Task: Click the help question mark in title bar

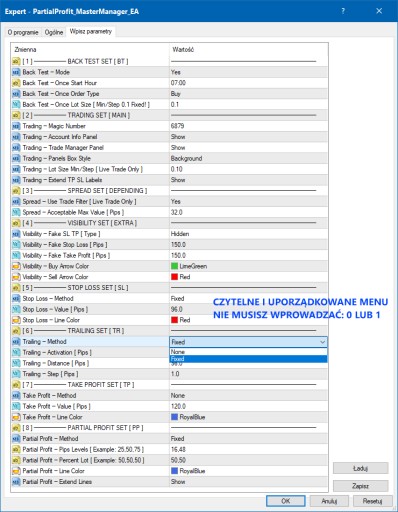Action: (343, 11)
